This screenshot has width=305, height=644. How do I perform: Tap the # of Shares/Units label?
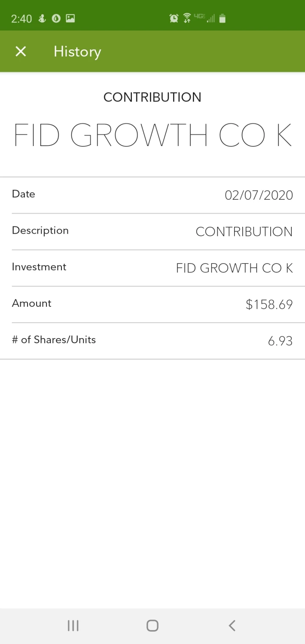coord(54,340)
